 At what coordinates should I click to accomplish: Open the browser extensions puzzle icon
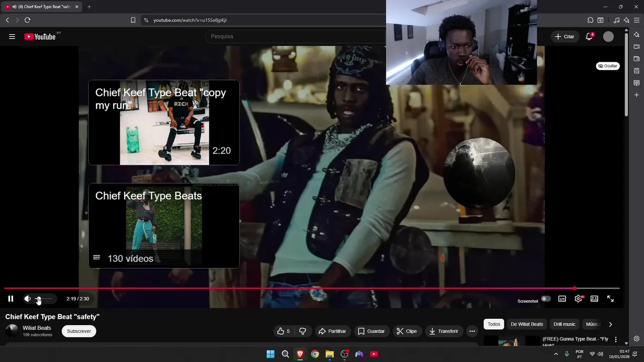tap(590, 20)
